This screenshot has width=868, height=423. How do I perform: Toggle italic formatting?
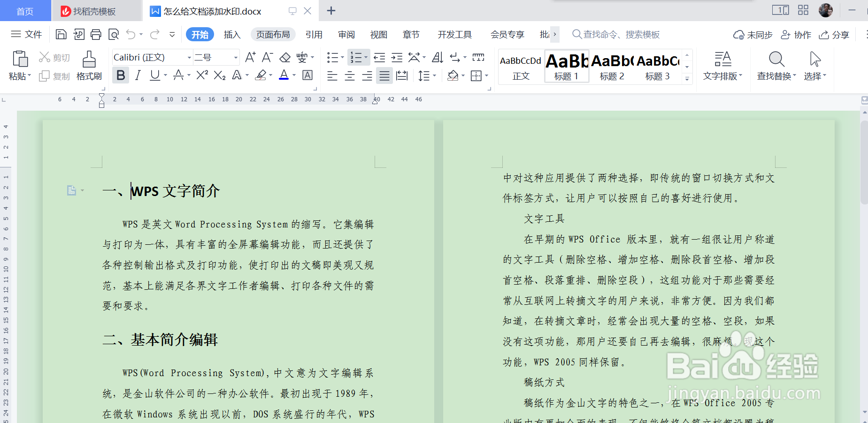coord(138,75)
